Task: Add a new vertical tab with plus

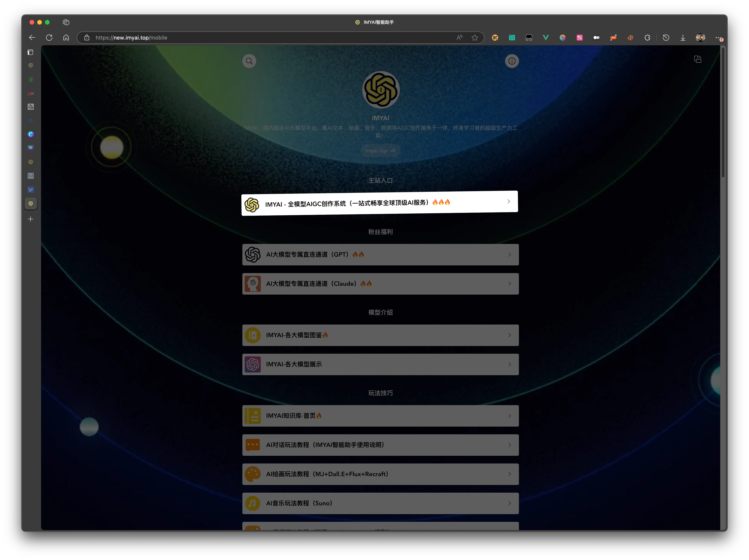Action: coord(31,219)
